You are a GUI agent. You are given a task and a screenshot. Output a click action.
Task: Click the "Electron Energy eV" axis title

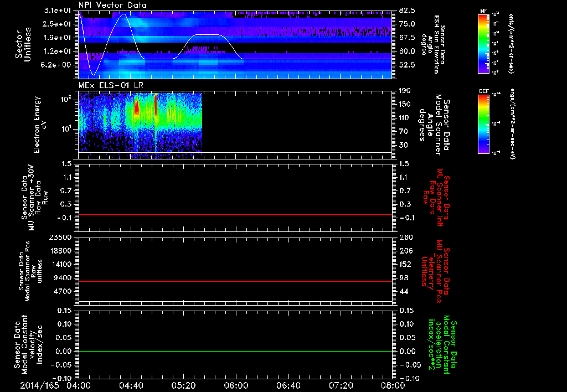tap(40, 125)
